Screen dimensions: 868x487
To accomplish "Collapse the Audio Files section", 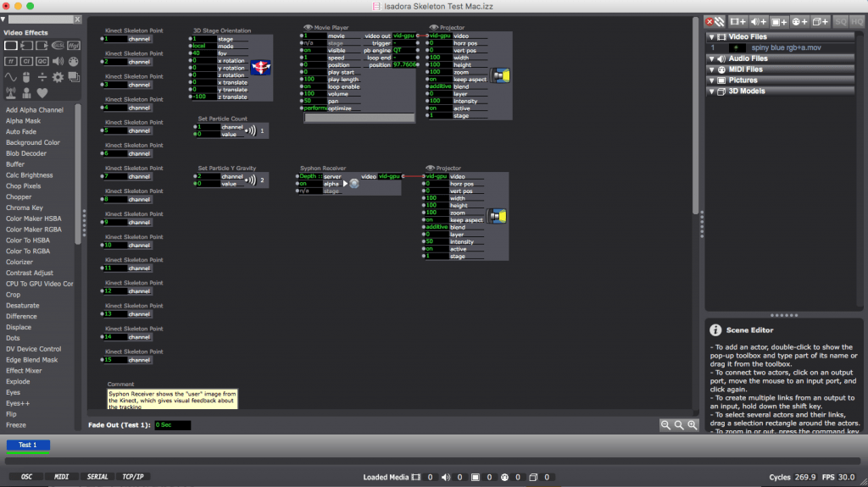I will 712,58.
